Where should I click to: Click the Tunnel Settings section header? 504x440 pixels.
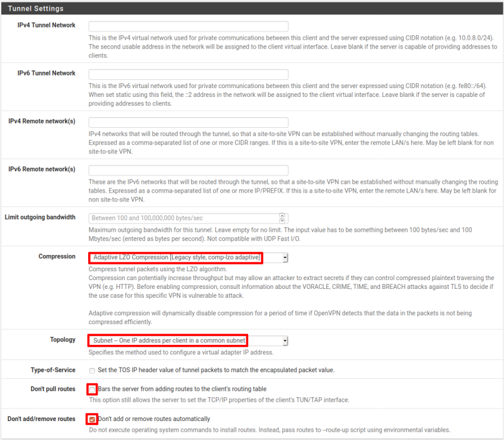[252, 8]
